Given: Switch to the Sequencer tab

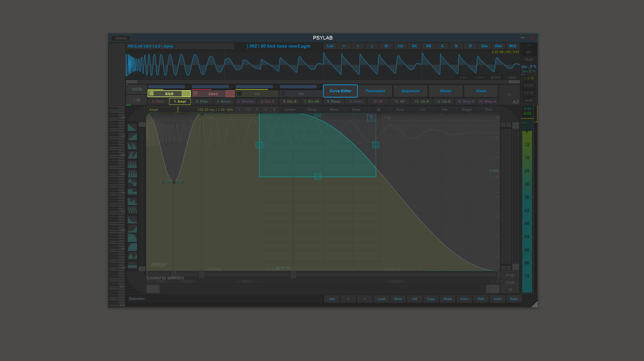Looking at the screenshot, I should [411, 91].
